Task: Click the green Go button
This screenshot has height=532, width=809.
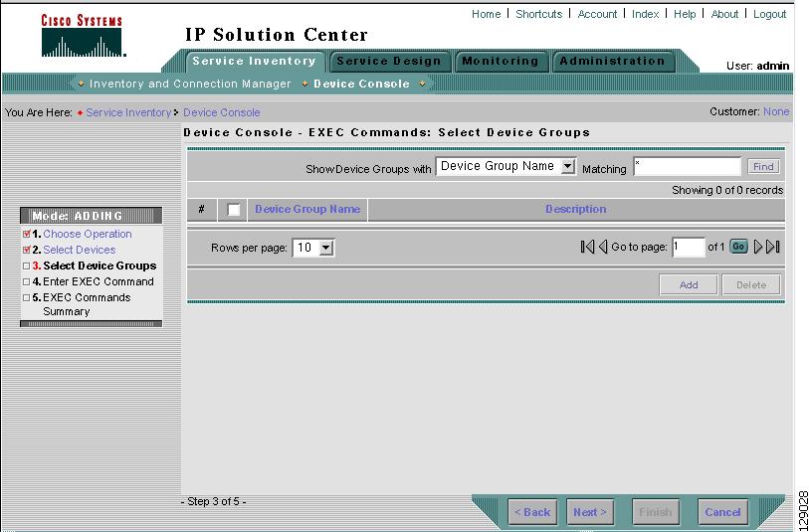Action: (x=738, y=247)
